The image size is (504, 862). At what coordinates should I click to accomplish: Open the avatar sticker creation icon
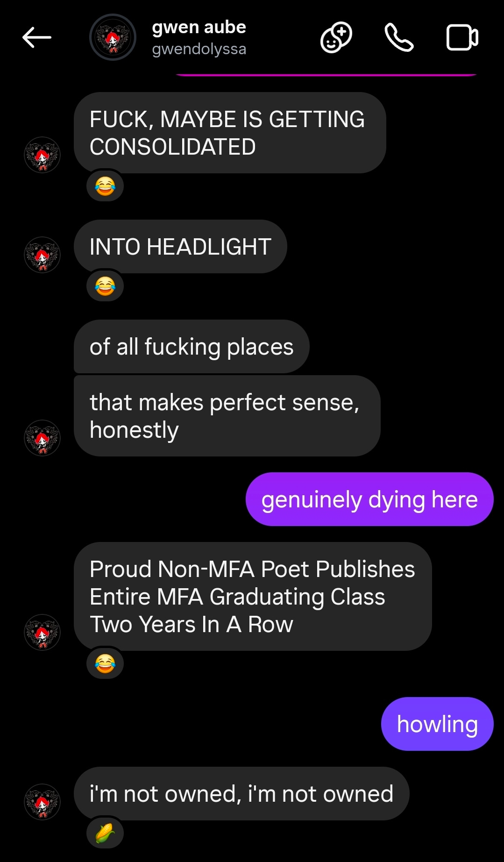coord(336,37)
